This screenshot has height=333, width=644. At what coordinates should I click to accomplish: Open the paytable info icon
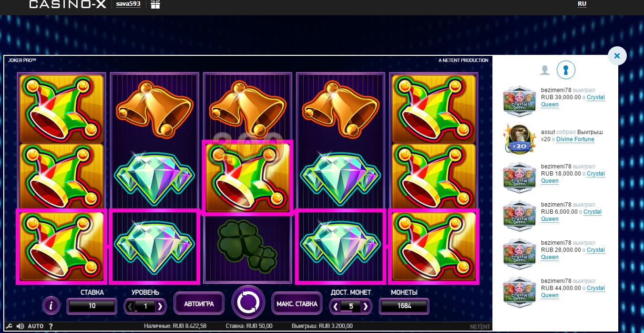tap(51, 305)
